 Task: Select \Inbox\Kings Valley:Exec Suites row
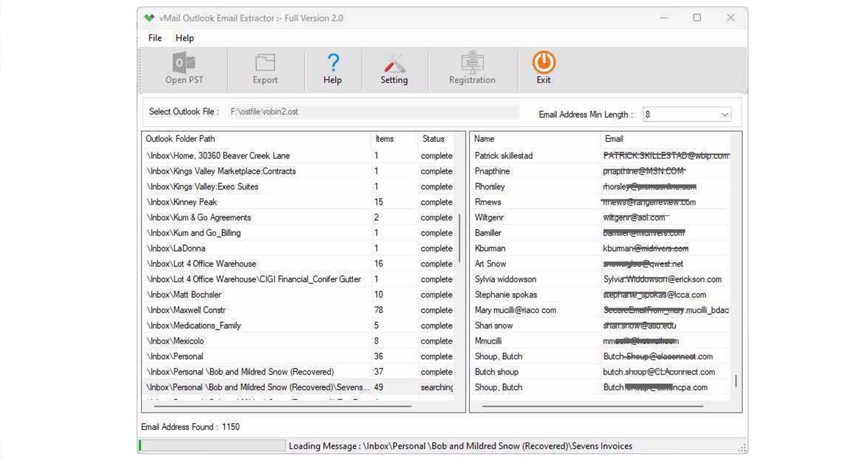tap(297, 187)
